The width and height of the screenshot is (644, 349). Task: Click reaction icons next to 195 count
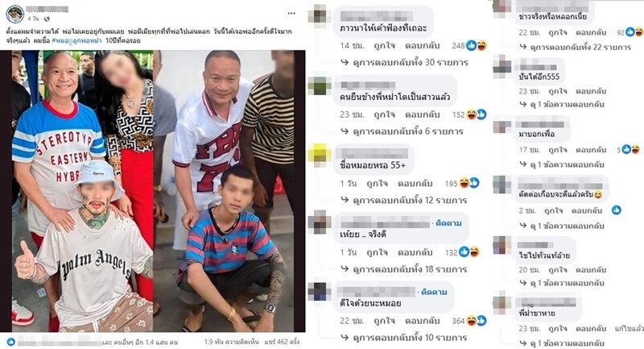click(469, 183)
